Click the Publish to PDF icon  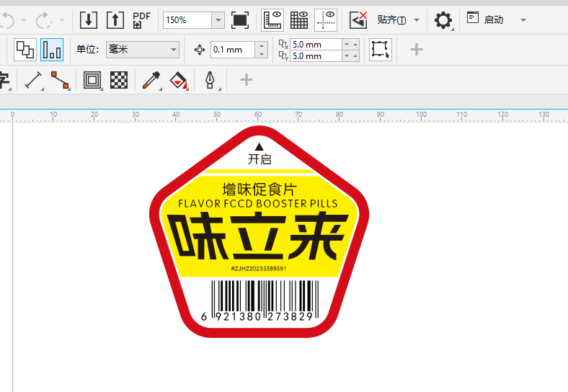tap(141, 20)
